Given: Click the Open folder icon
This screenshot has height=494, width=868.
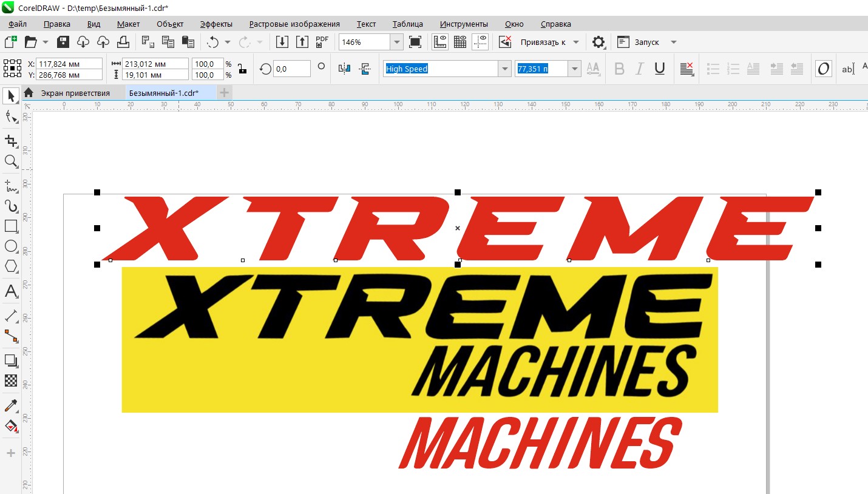Looking at the screenshot, I should point(30,42).
